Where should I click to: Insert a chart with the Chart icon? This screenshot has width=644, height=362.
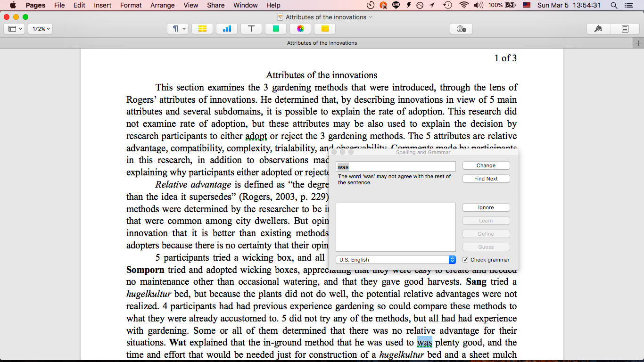[227, 29]
